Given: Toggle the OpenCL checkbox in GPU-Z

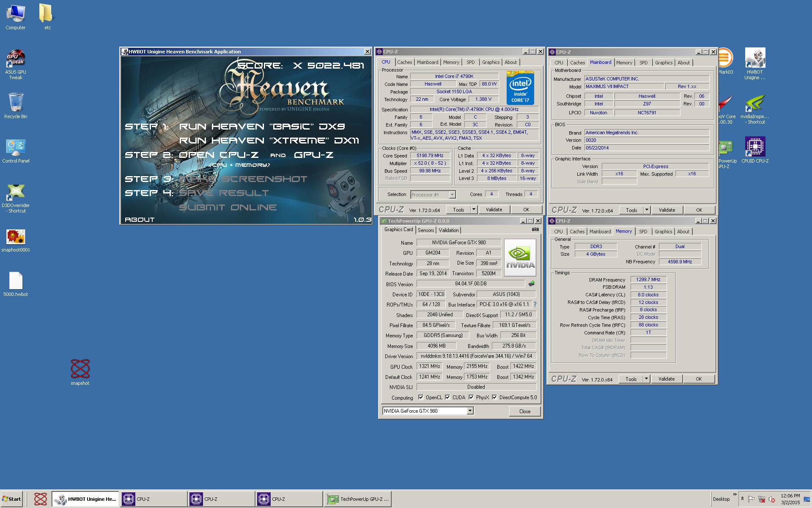Looking at the screenshot, I should point(421,397).
